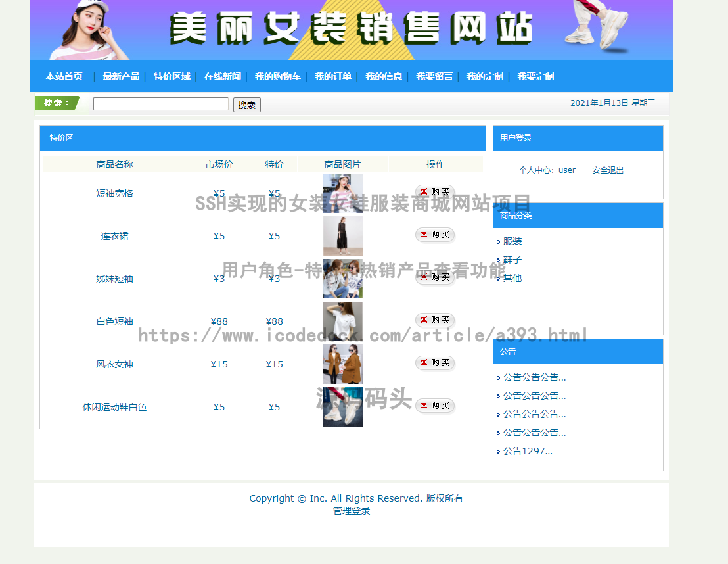Open the first 公告公告公告 announcement

point(535,377)
